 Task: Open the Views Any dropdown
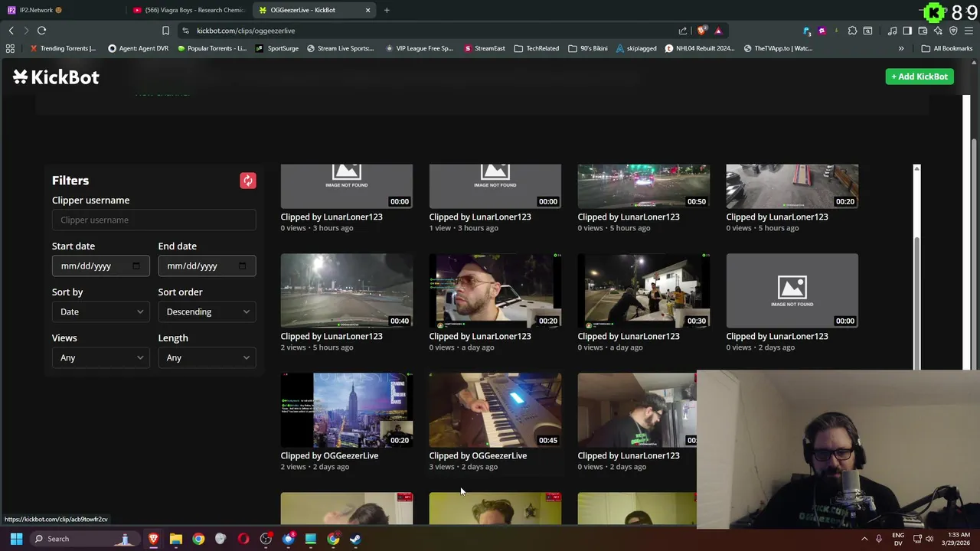(101, 357)
